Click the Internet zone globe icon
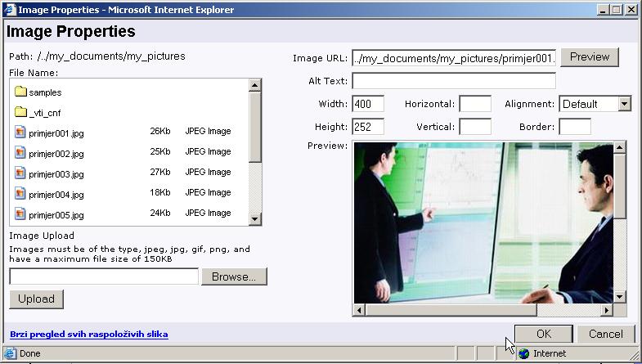 (524, 354)
